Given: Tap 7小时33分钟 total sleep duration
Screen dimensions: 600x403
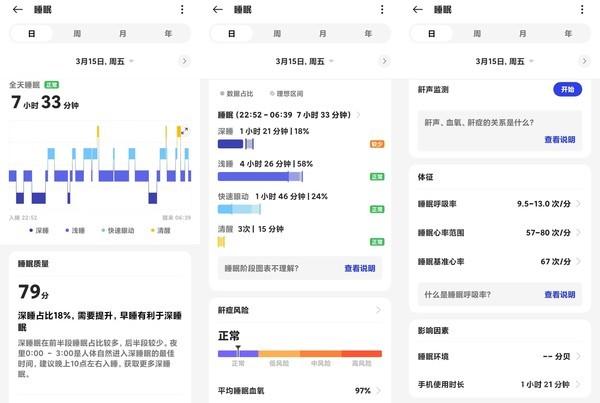Looking at the screenshot, I should click(45, 102).
